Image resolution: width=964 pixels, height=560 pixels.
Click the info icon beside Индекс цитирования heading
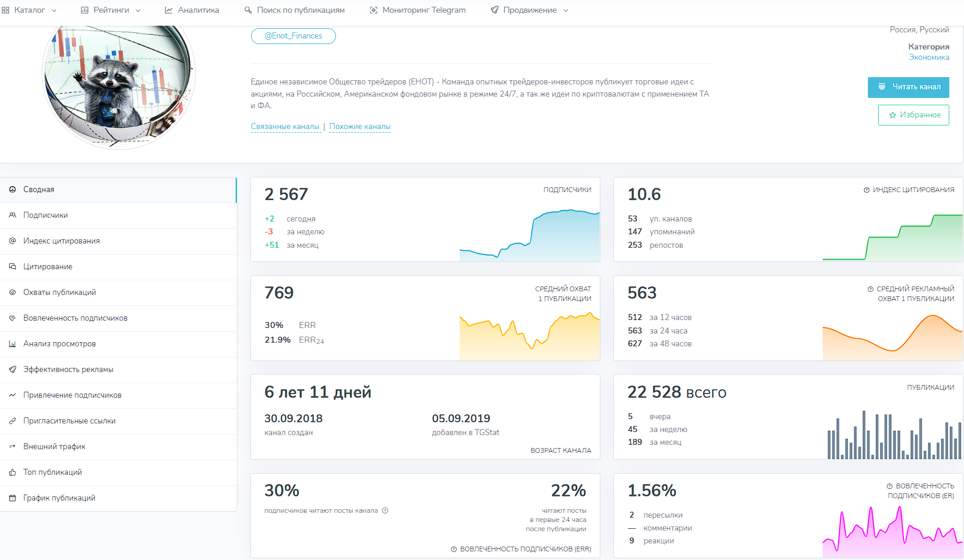pyautogui.click(x=866, y=190)
